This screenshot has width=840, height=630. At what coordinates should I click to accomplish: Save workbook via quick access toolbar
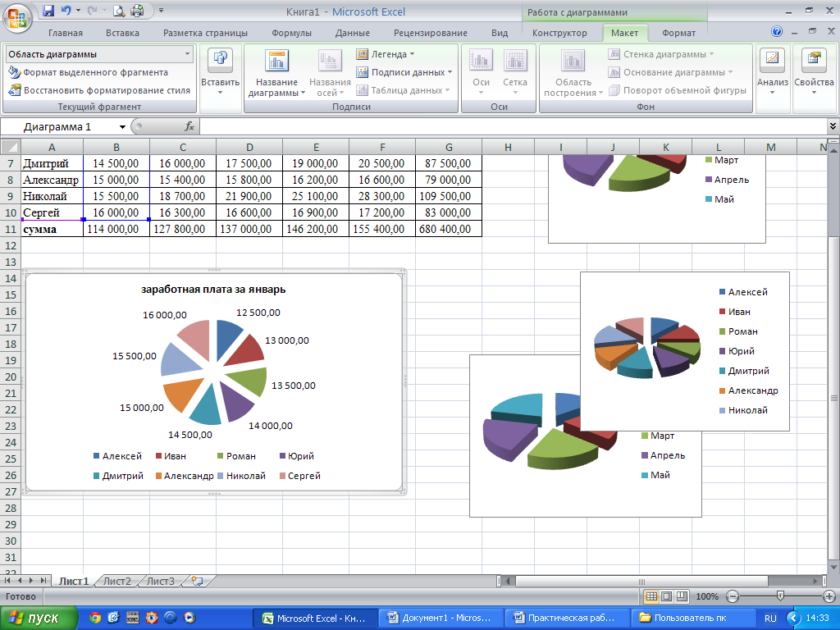[48, 10]
